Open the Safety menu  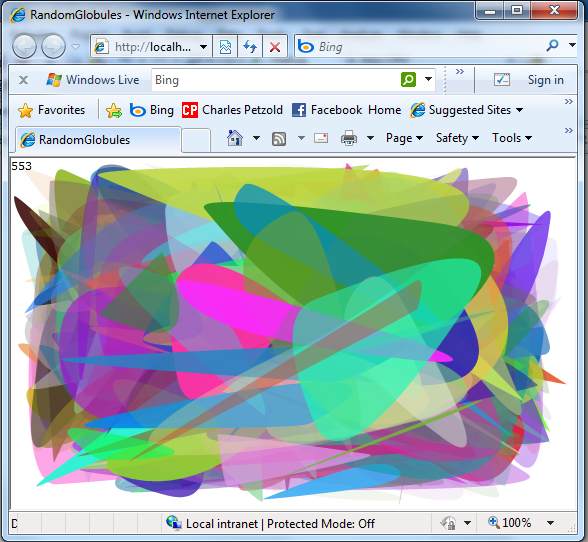[457, 138]
